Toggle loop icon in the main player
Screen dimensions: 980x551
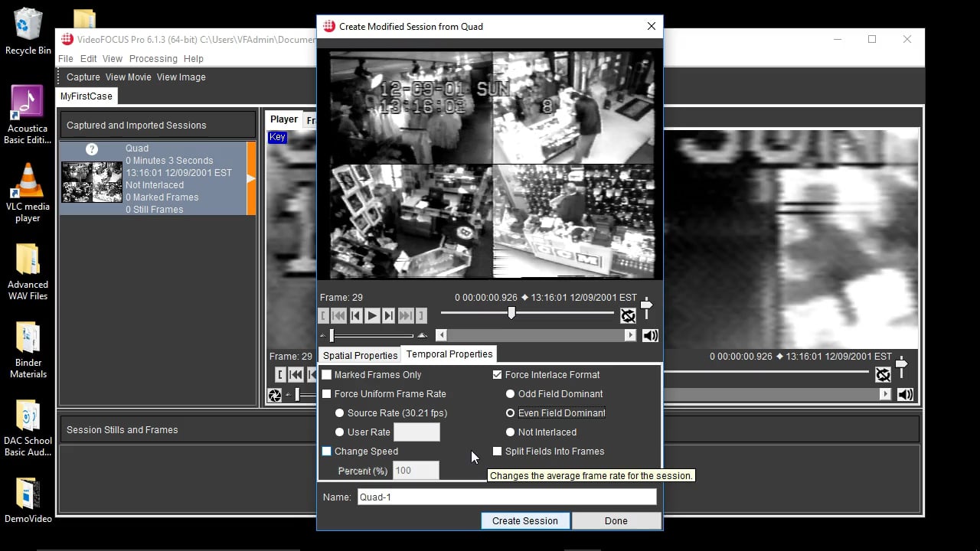click(x=884, y=374)
